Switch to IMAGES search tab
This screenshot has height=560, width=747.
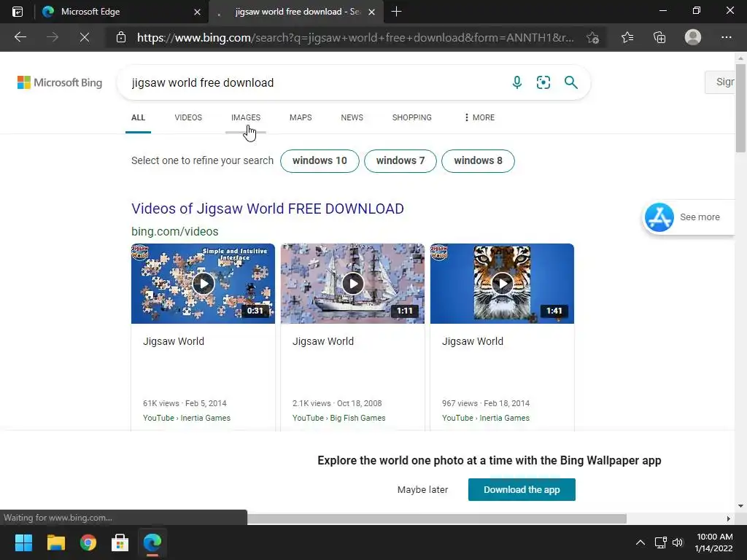point(246,117)
